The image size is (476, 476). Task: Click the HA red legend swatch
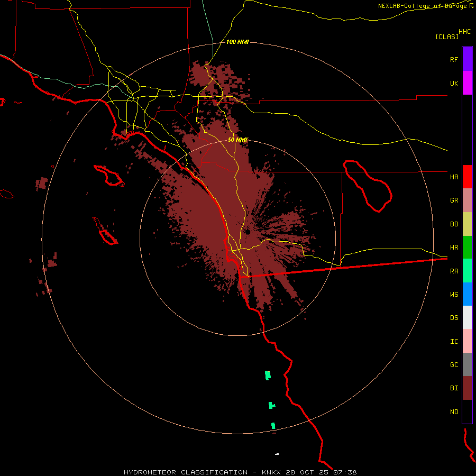467,177
